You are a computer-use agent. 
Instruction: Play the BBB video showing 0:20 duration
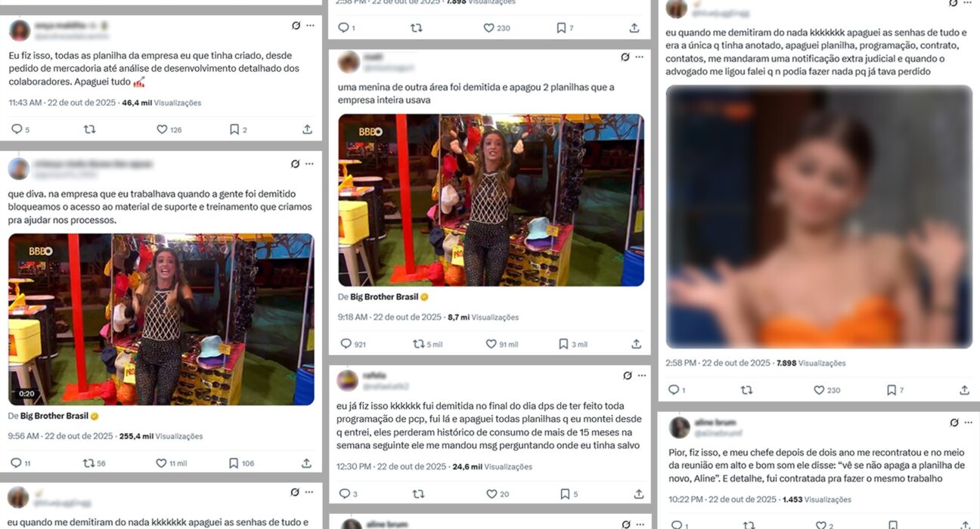tap(161, 320)
